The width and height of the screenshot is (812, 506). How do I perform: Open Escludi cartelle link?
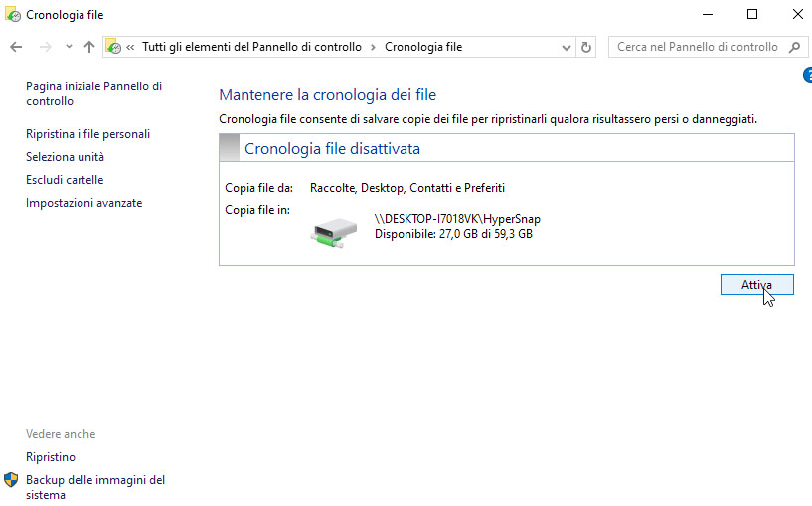[x=65, y=180]
